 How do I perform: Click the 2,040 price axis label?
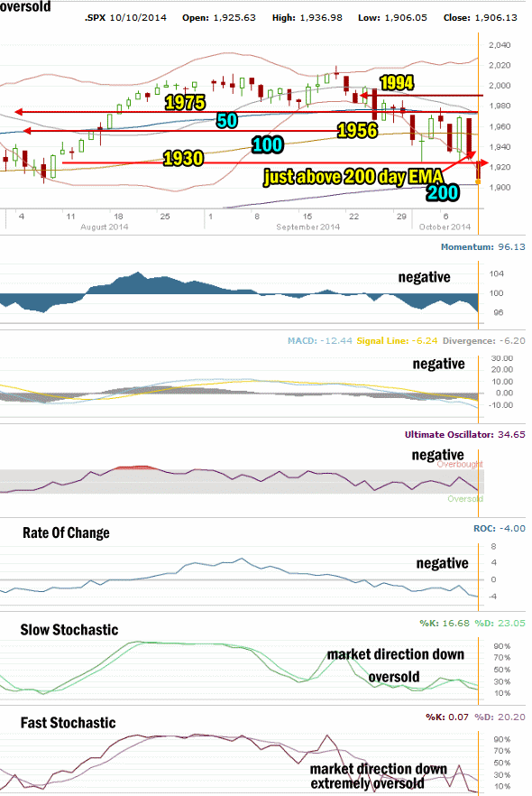tap(500, 45)
